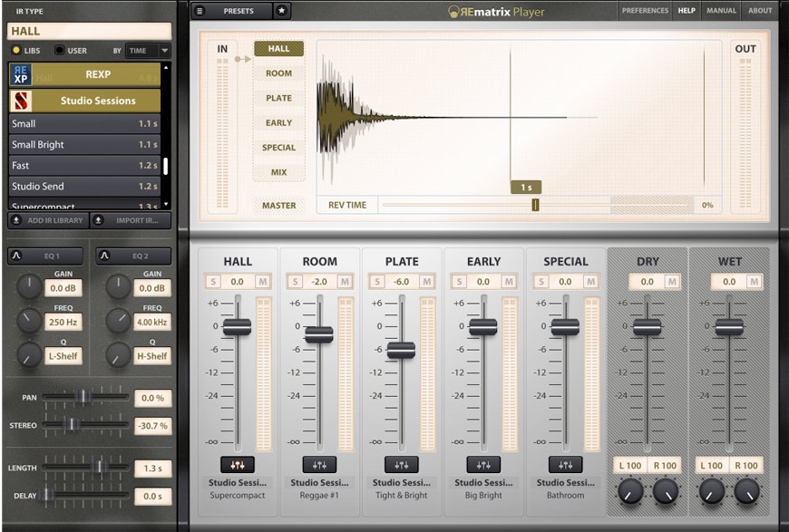Select the EARLY tab in display
This screenshot has width=789, height=532.
(278, 122)
